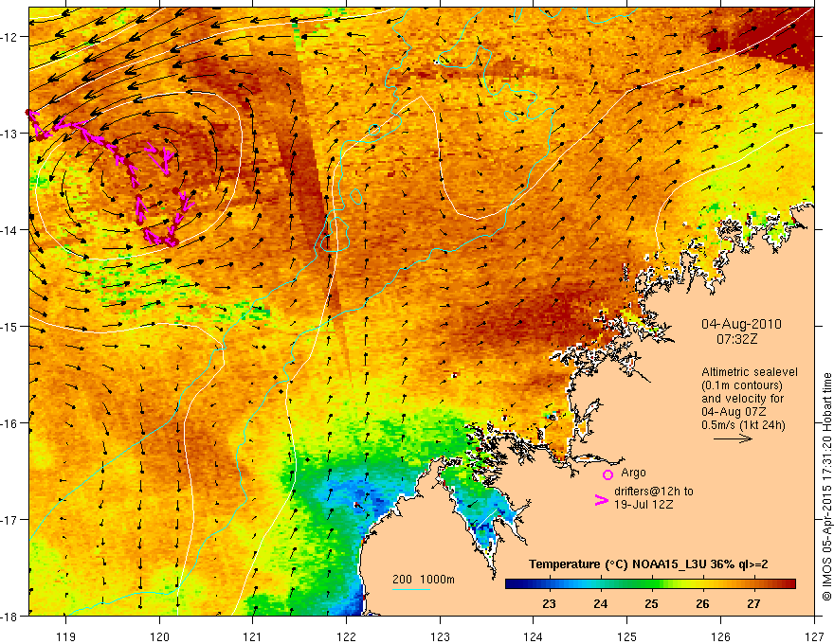Screen dimensions: 834x644
Task: Click the colorbar tick label 23
Action: click(x=549, y=603)
